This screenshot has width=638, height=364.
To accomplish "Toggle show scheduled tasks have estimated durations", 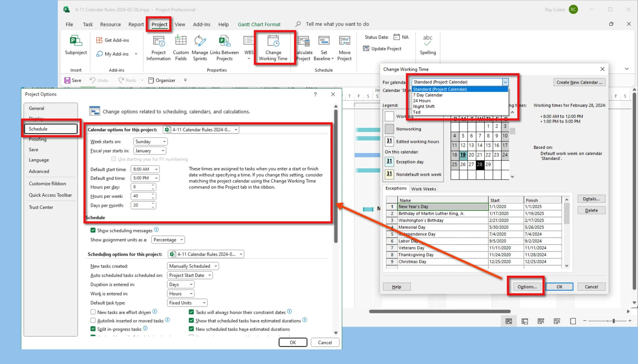I will click(x=191, y=320).
